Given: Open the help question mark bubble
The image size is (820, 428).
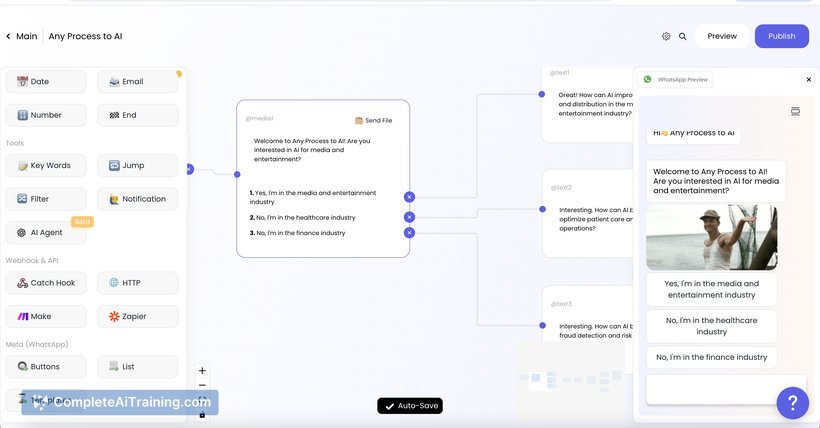Looking at the screenshot, I should point(793,403).
